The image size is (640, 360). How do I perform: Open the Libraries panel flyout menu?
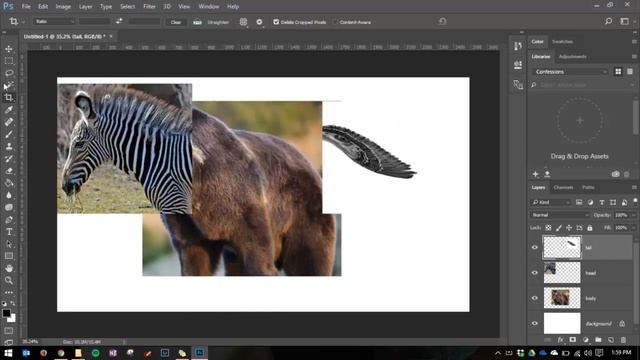[x=634, y=56]
